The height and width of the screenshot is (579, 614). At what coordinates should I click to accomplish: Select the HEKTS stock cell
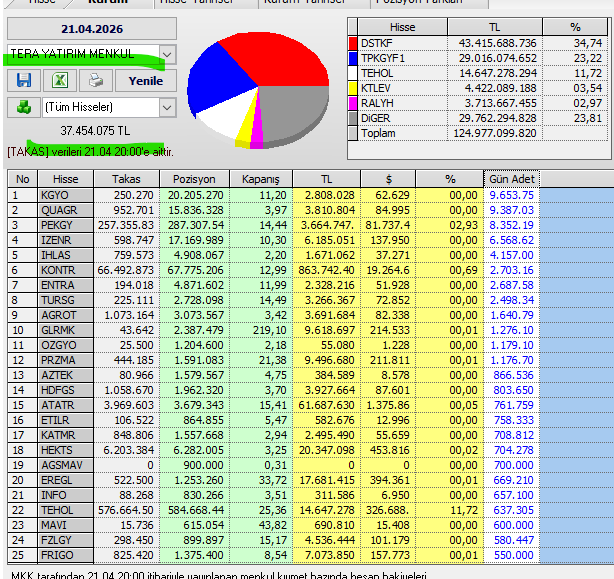point(66,450)
